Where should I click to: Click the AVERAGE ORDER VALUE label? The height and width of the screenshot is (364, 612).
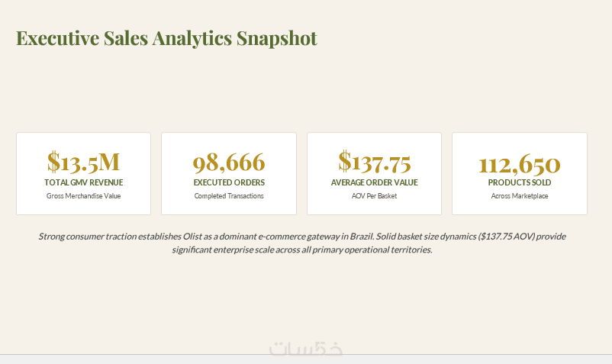[375, 182]
